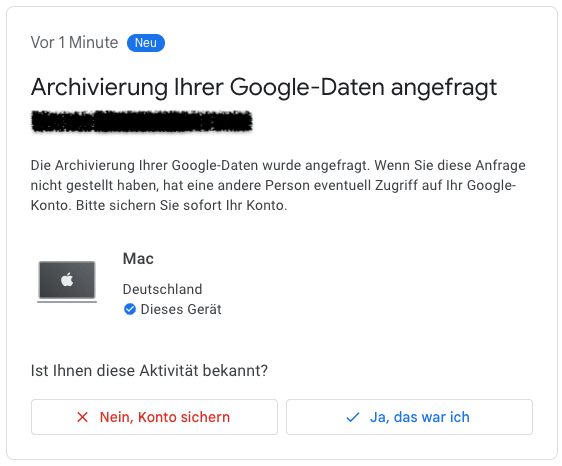The width and height of the screenshot is (562, 466).
Task: Click the blue checkmark in Ja button
Action: point(353,417)
